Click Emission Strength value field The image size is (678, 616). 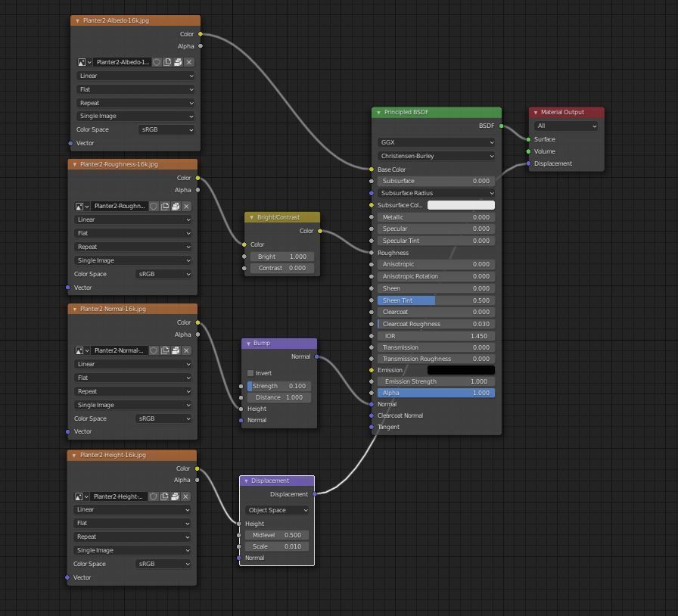(437, 381)
